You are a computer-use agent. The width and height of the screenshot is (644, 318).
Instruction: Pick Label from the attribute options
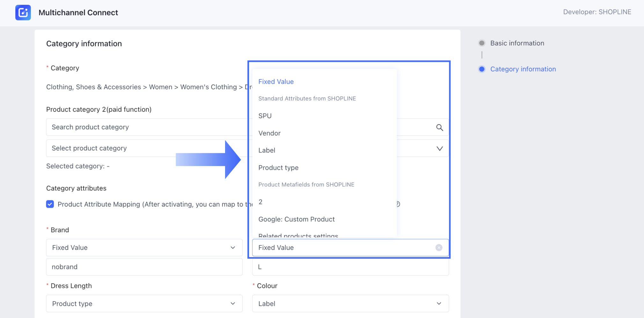[267, 150]
